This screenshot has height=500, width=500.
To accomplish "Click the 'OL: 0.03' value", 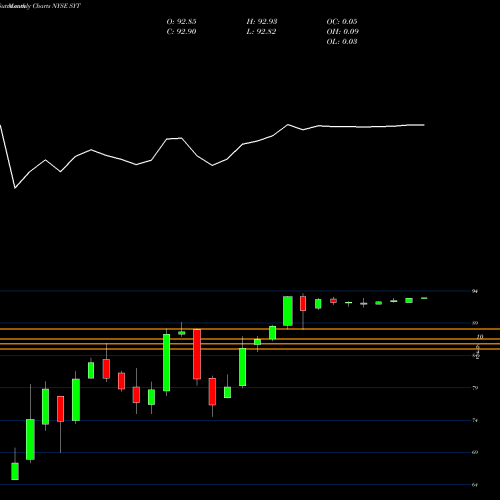I will point(342,42).
